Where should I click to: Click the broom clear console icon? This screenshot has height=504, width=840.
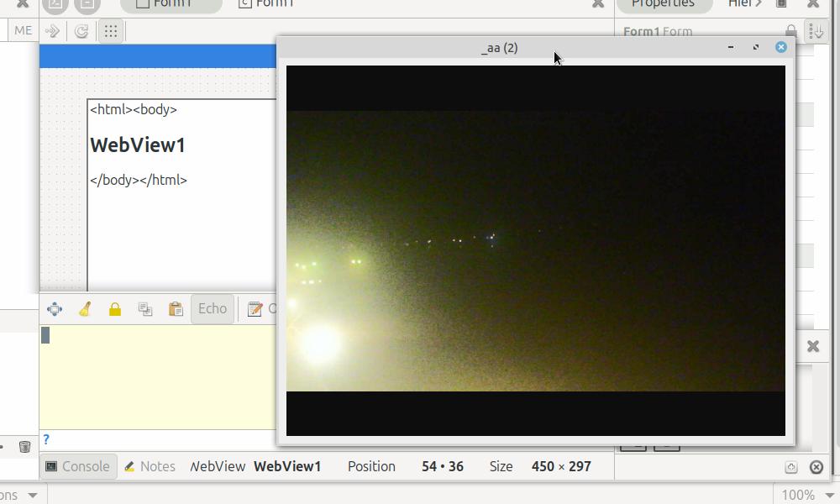click(85, 309)
